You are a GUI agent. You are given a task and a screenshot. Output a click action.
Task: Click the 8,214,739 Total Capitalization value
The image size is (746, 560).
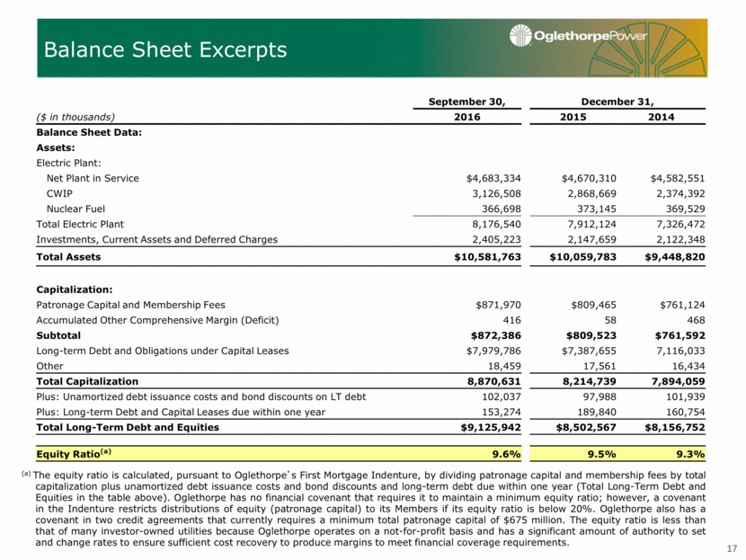point(591,382)
